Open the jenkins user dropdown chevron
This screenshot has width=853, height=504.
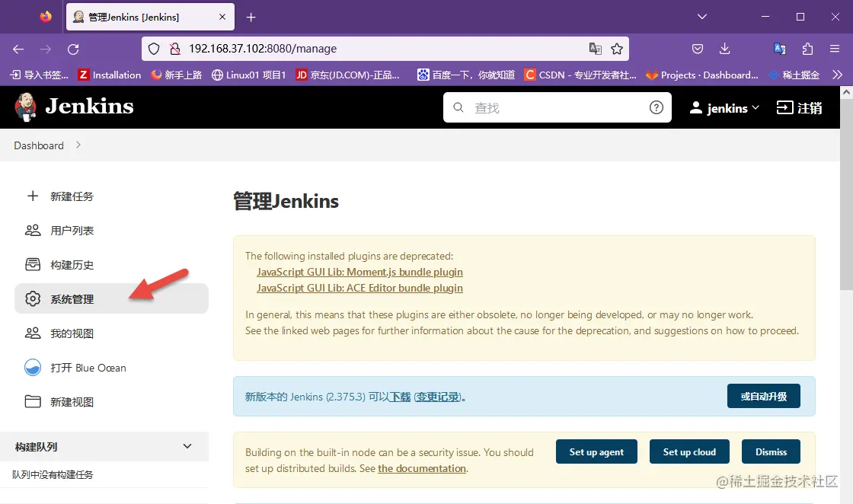755,107
